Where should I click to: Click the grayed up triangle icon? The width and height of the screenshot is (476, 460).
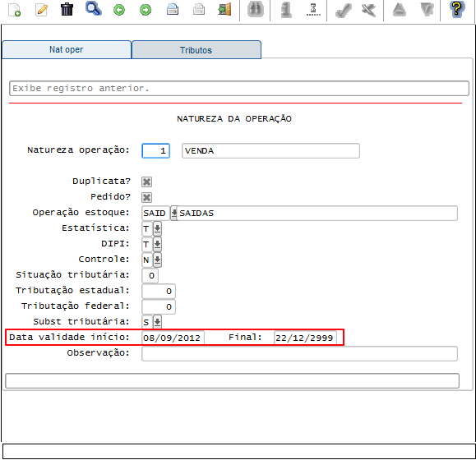pos(399,9)
